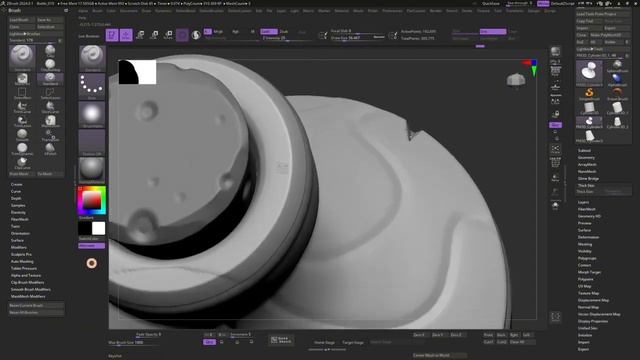Viewport: 640px width, 360px height.
Task: Open the brush alpha selector on left shelf
Action: (x=91, y=115)
